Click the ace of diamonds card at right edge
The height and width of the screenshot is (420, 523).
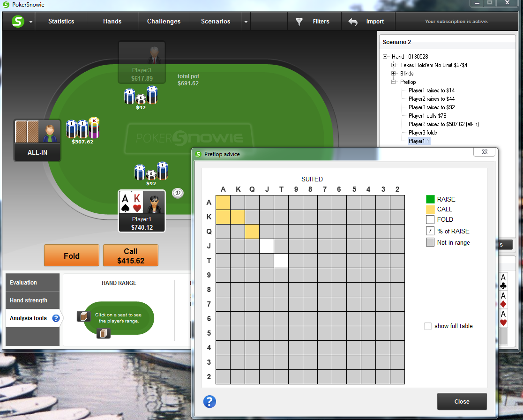coord(503,300)
